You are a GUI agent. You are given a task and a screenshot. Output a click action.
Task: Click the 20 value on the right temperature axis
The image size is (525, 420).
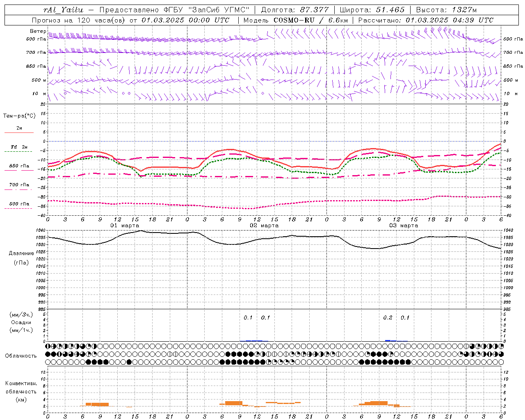click(506, 104)
